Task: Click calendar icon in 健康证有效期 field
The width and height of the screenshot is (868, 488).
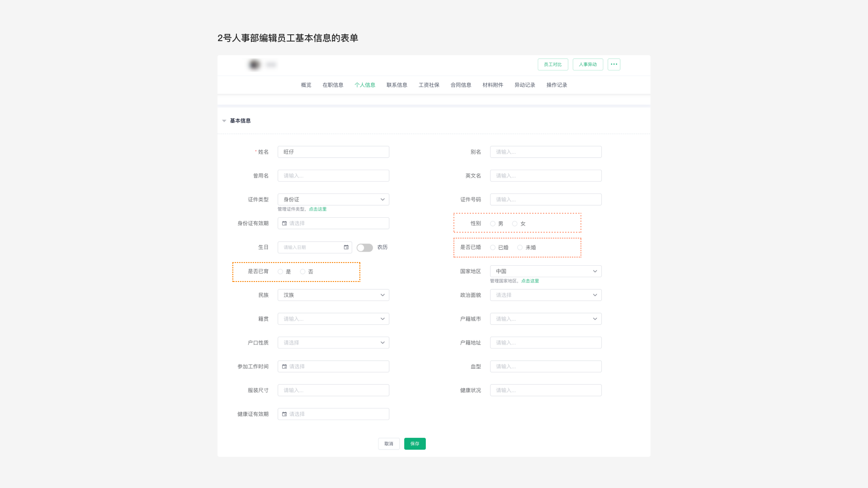Action: 284,414
